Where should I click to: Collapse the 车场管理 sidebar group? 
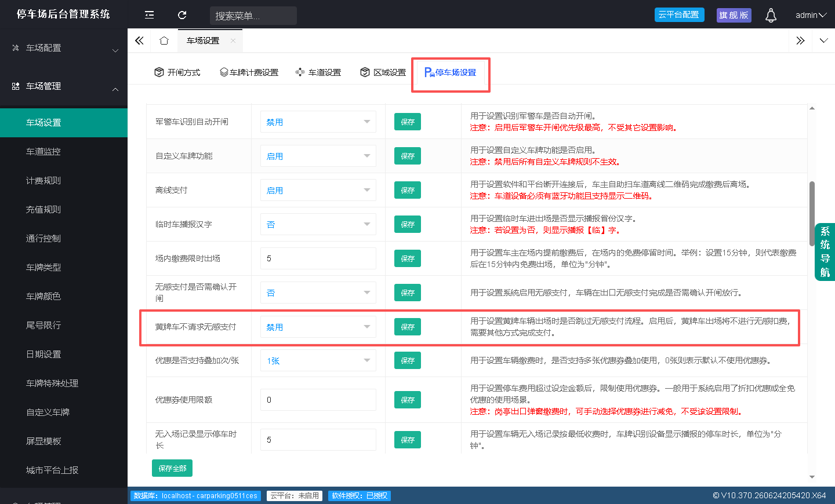(x=64, y=86)
